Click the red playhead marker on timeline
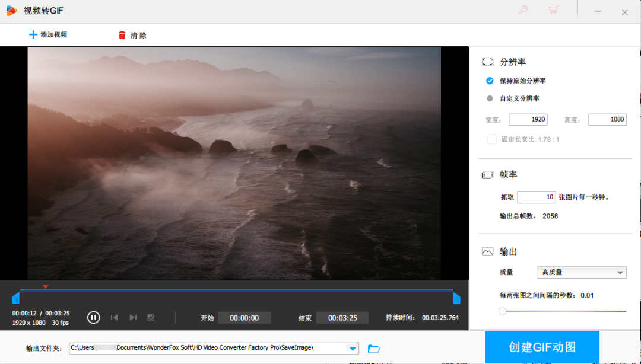This screenshot has width=641, height=364. click(46, 287)
